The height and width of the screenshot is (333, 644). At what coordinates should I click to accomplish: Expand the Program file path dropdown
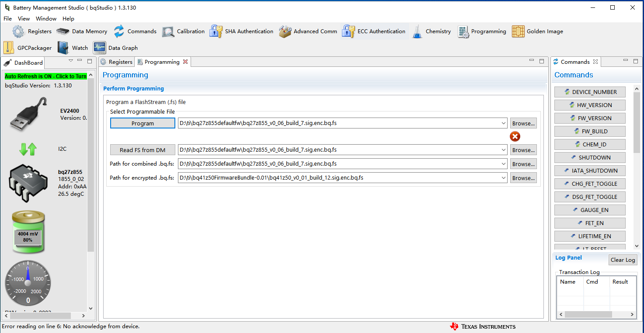point(504,124)
